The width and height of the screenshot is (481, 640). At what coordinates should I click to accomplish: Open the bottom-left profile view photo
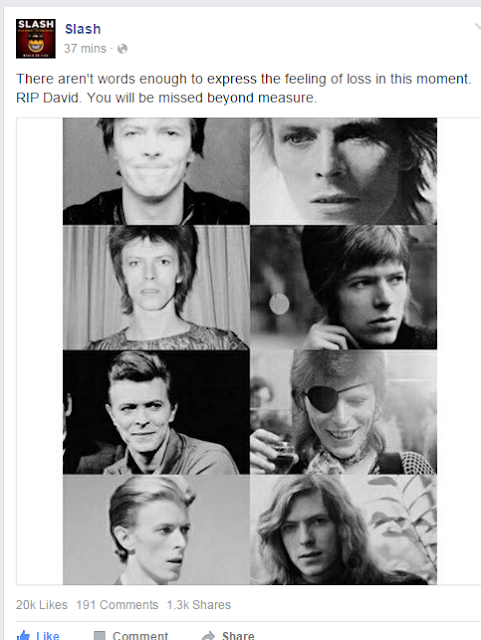[156, 530]
